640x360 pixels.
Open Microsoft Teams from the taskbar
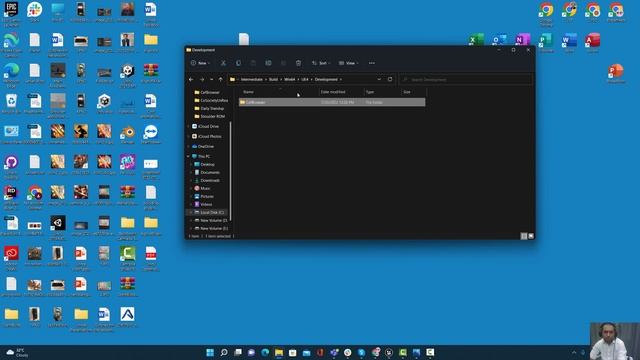334,352
